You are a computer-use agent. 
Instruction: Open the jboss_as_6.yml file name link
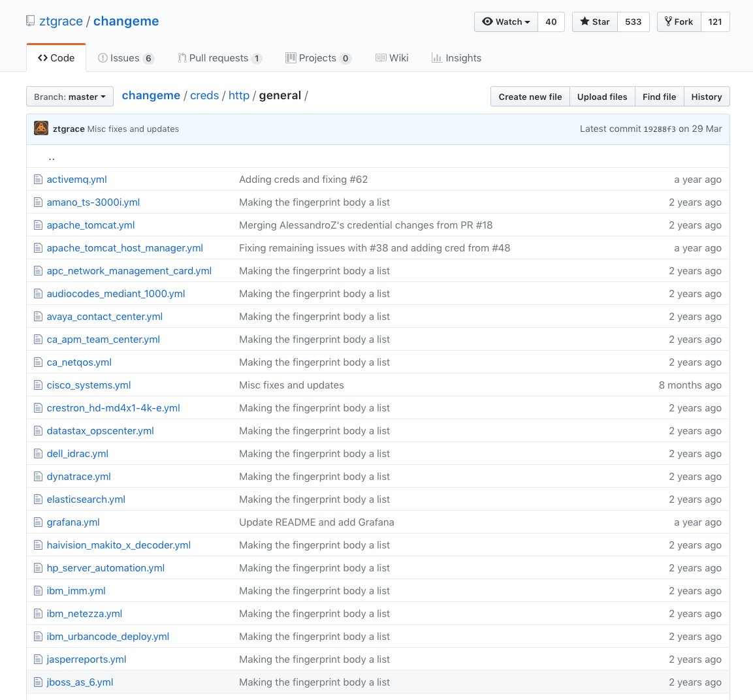pyautogui.click(x=80, y=682)
